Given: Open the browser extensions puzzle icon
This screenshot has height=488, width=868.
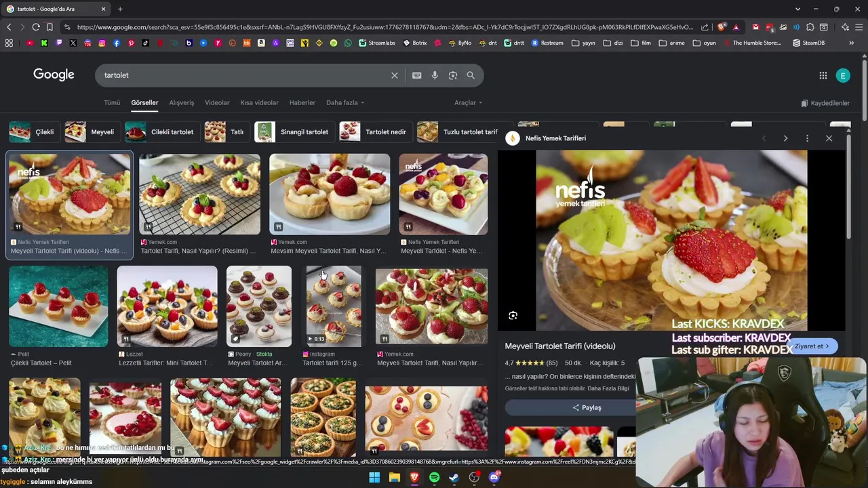Looking at the screenshot, I should tap(810, 27).
